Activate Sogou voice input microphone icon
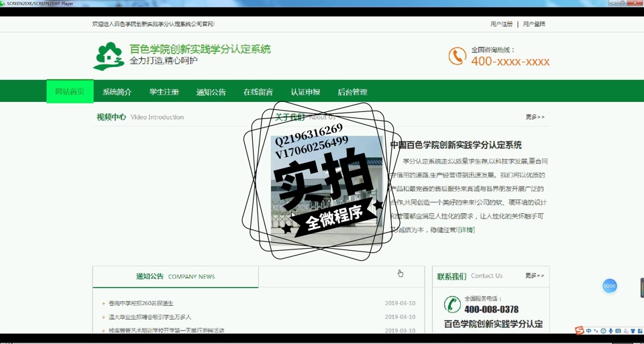 click(610, 331)
